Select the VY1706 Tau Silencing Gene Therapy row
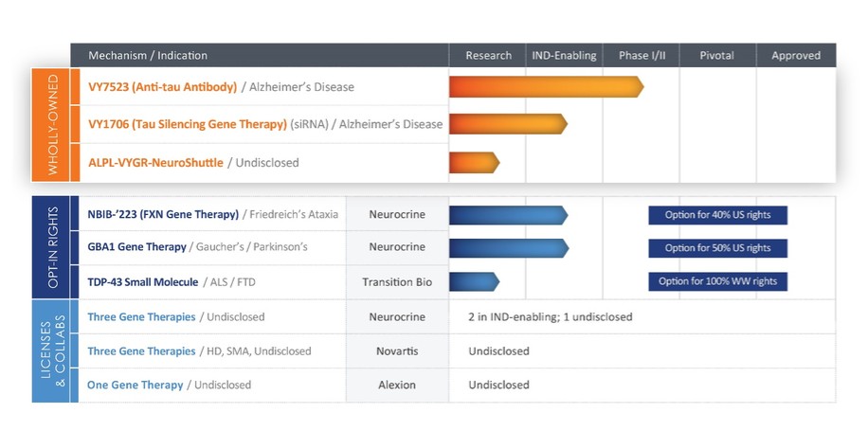This screenshot has width=868, height=431. (188, 124)
